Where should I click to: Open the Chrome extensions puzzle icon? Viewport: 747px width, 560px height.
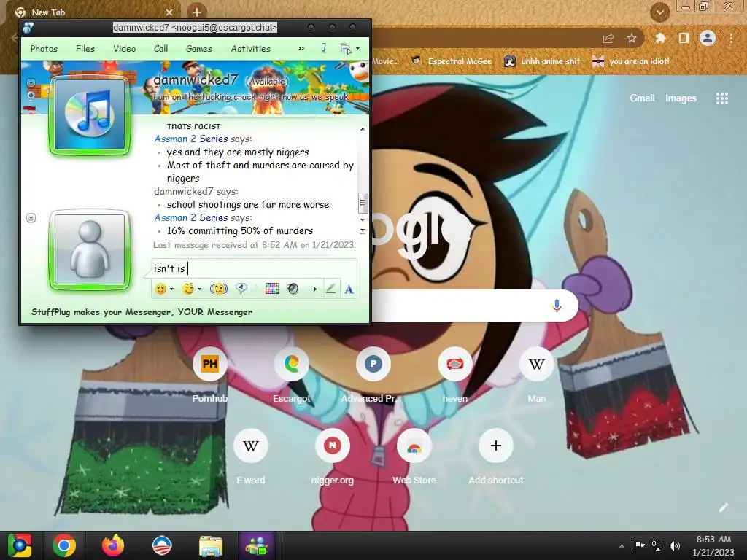tap(660, 38)
